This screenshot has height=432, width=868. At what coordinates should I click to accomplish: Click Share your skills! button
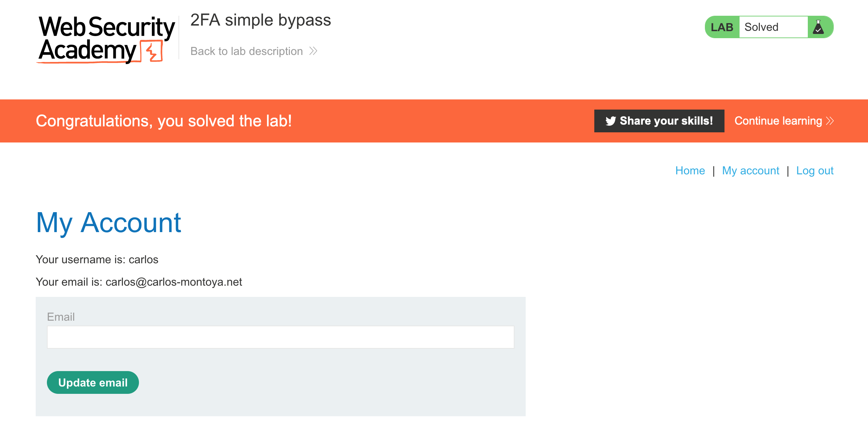pos(659,121)
